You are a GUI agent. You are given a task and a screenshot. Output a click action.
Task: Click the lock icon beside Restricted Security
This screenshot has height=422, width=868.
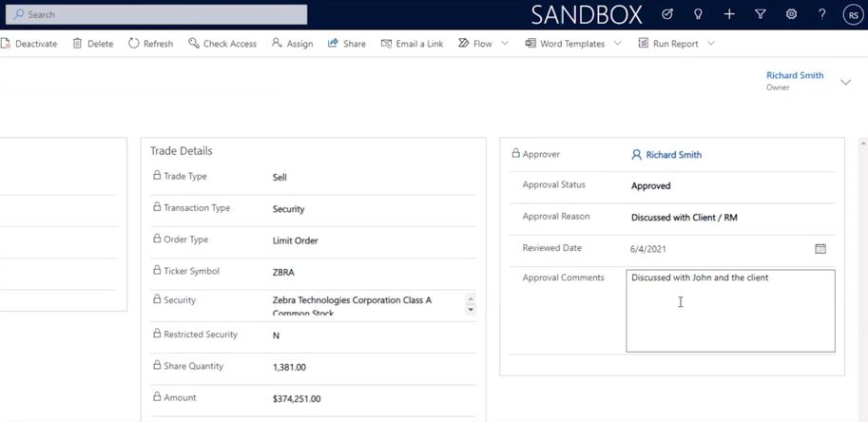[x=157, y=334]
